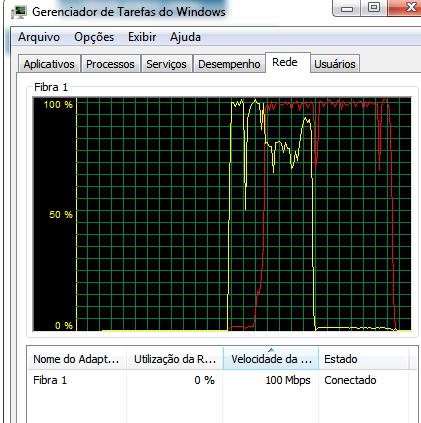This screenshot has height=423, width=421.
Task: Click the Task Manager title bar icon
Action: coord(18,12)
